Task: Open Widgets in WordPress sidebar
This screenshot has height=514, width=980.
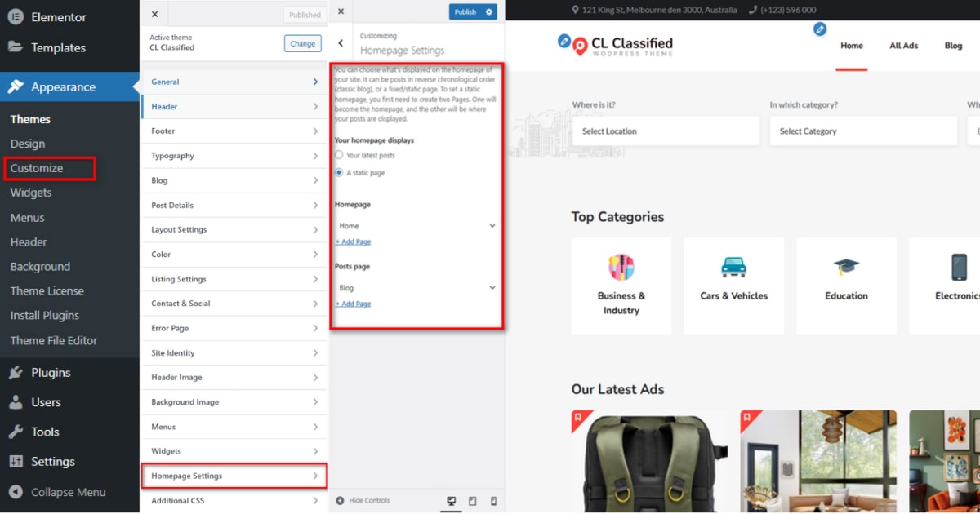Action: coord(31,193)
